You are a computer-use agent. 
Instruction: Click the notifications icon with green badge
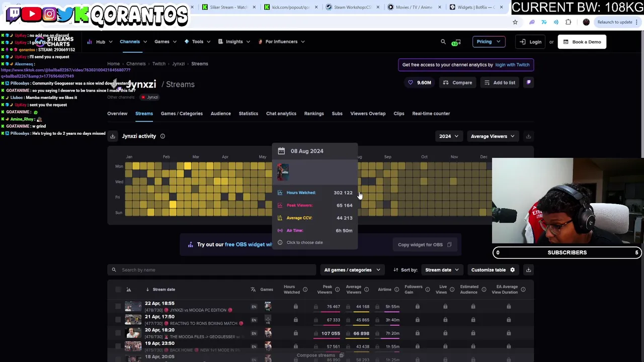(x=456, y=42)
